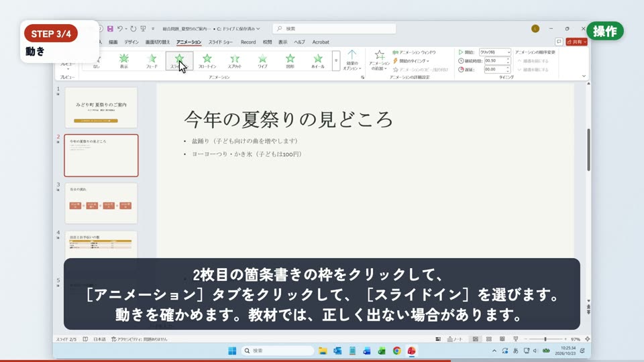Click 日本語 language indicator in status bar
Viewport: 644px width, 362px height.
[x=99, y=339]
